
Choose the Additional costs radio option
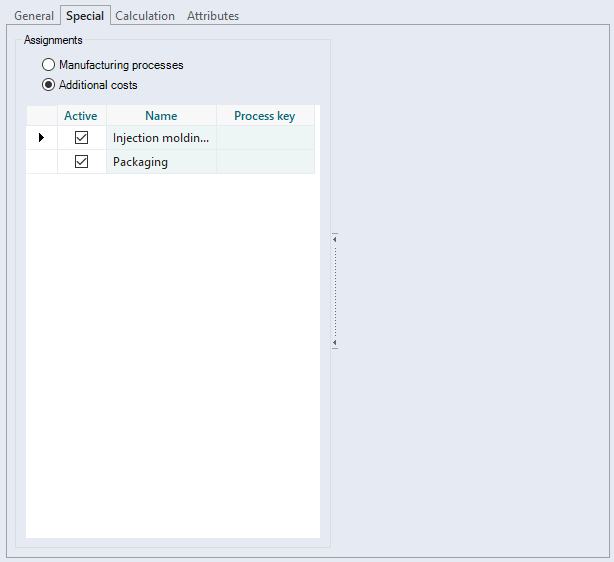pyautogui.click(x=48, y=85)
